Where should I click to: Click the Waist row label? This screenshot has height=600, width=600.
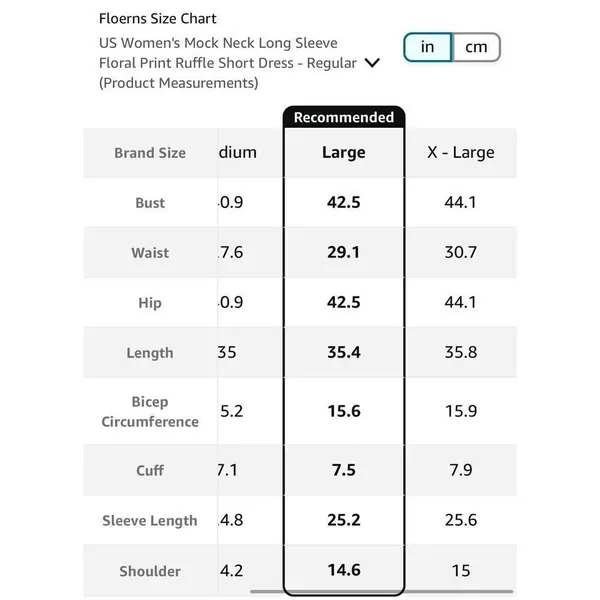click(150, 253)
